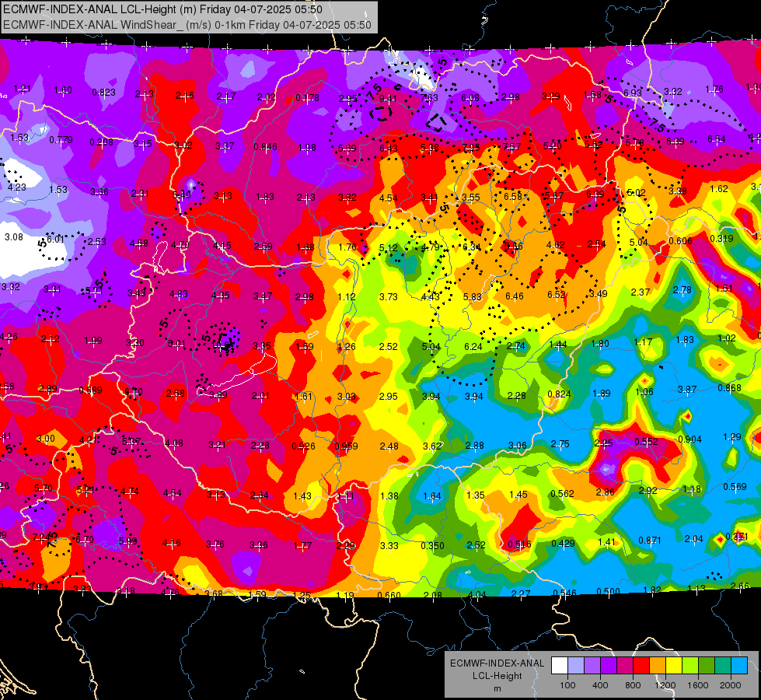Click the wind shear value 3.87

click(686, 389)
